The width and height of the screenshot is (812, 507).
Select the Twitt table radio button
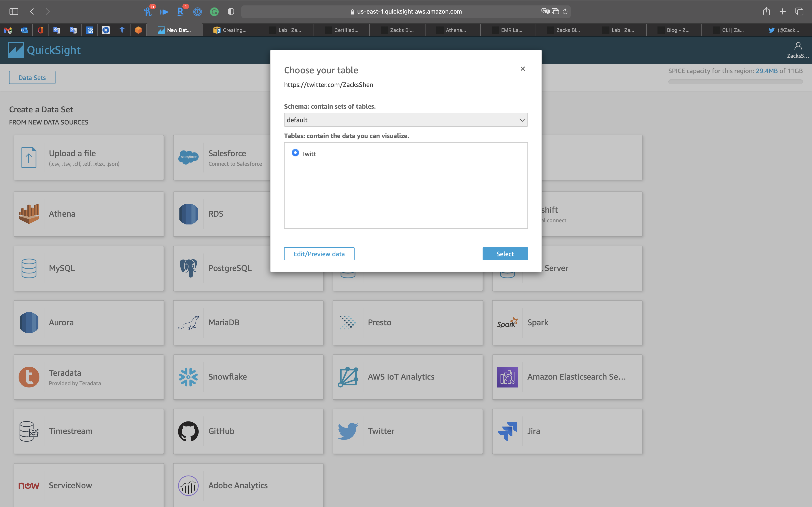click(295, 153)
